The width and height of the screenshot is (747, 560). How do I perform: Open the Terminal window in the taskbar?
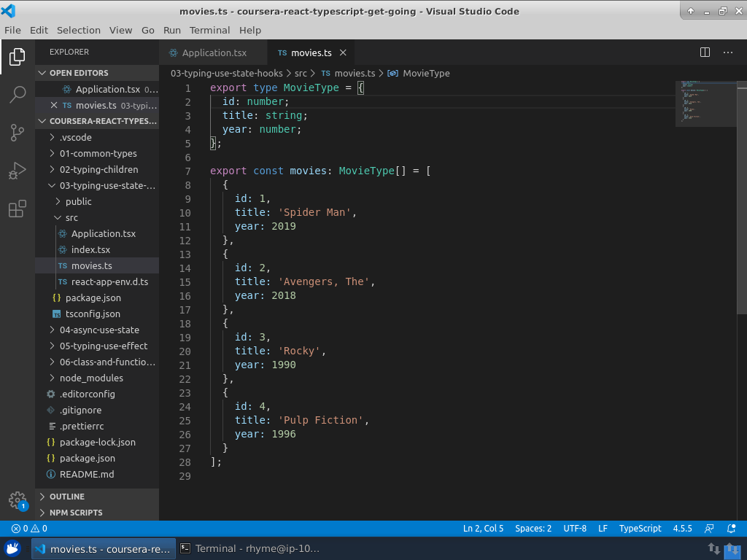(x=250, y=549)
